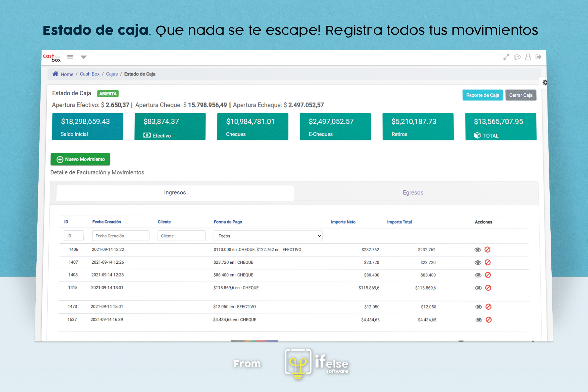Click the user profile icon
The image size is (588, 392).
pos(528,57)
